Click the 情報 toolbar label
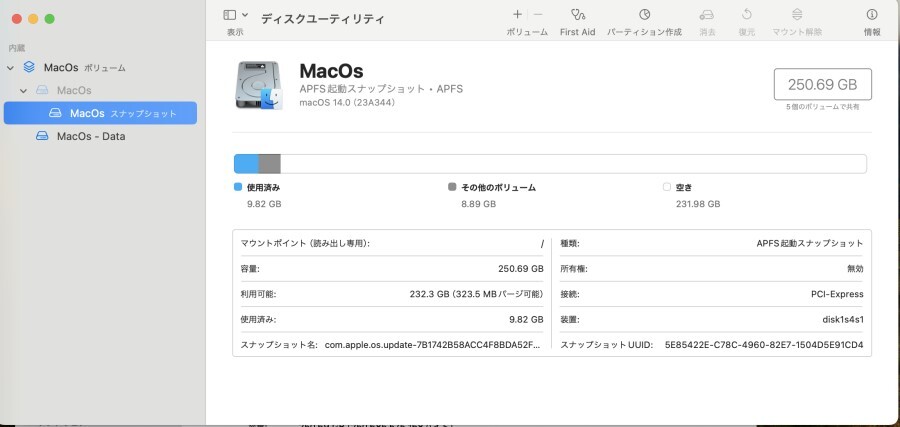The width and height of the screenshot is (900, 427). tap(872, 32)
